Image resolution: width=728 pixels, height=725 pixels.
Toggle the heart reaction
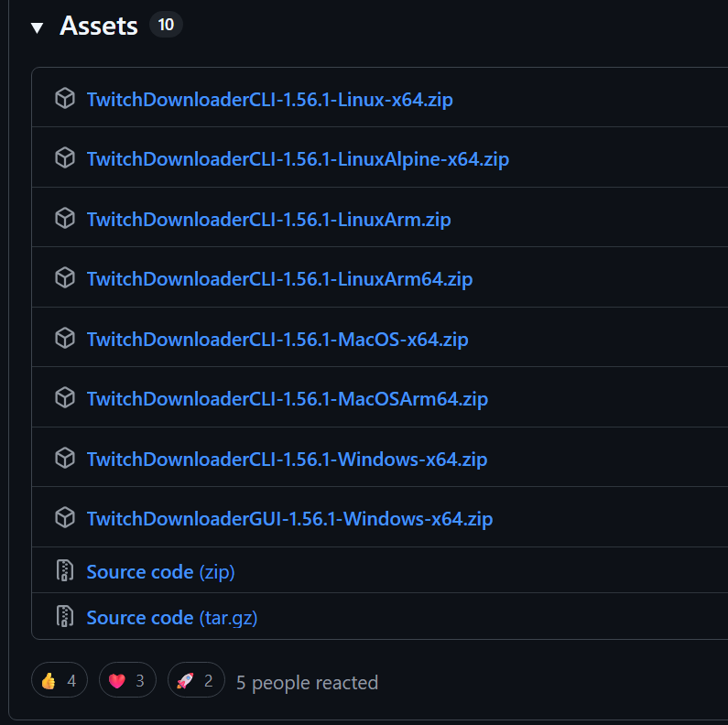pos(127,681)
